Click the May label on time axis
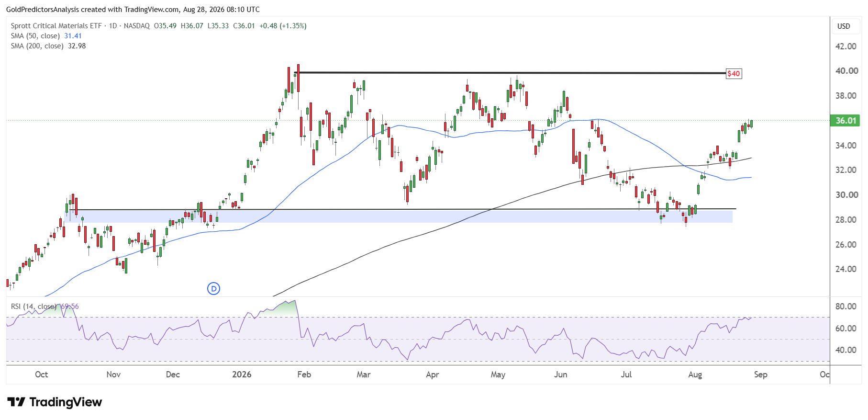Image resolution: width=868 pixels, height=420 pixels. (x=498, y=375)
